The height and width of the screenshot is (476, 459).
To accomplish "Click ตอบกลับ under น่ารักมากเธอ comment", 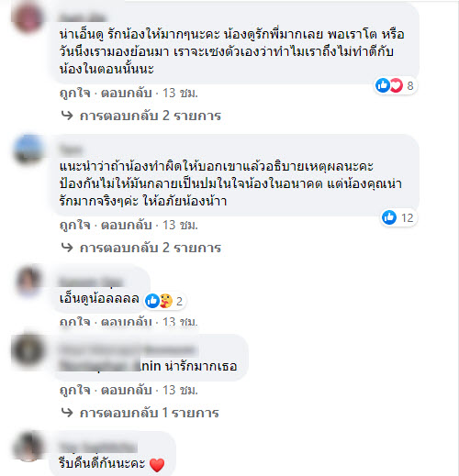I will pos(127,390).
